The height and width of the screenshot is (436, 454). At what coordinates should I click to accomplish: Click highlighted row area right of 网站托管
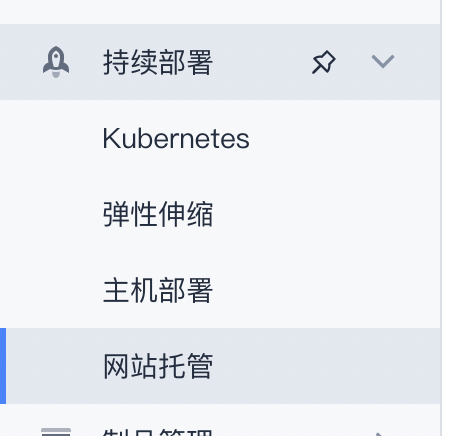[x=327, y=366]
